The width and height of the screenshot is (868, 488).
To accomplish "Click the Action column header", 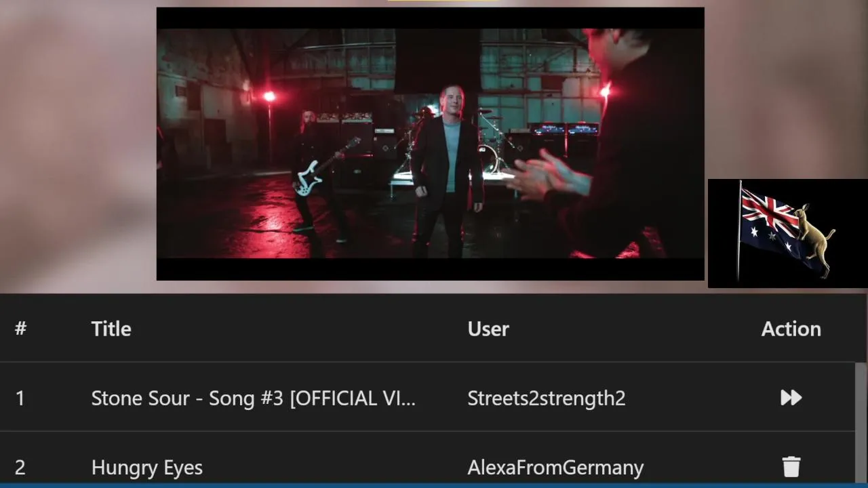I will click(x=791, y=329).
